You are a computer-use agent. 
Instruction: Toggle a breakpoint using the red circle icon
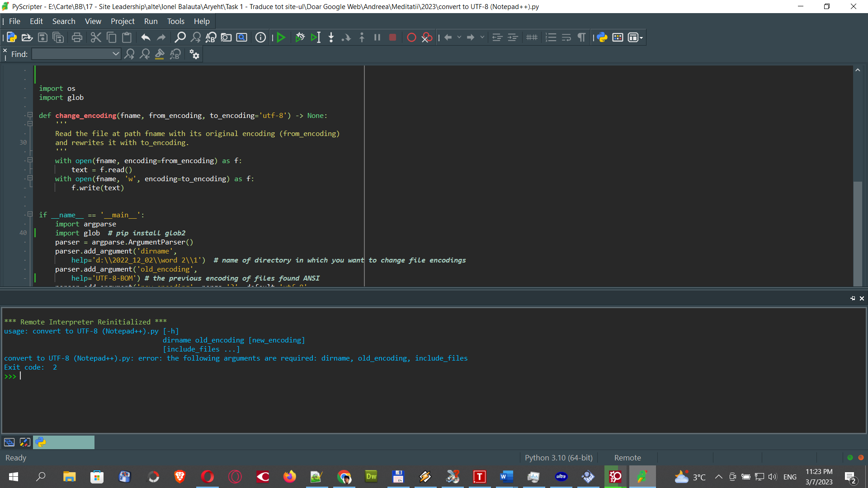coord(411,38)
